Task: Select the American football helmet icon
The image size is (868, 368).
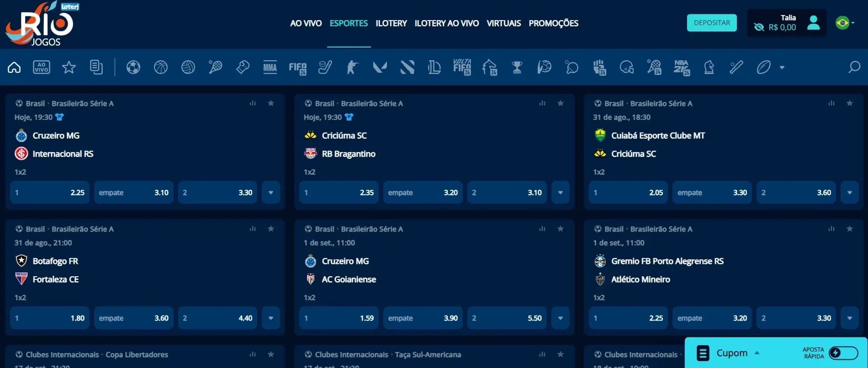Action: click(x=626, y=68)
